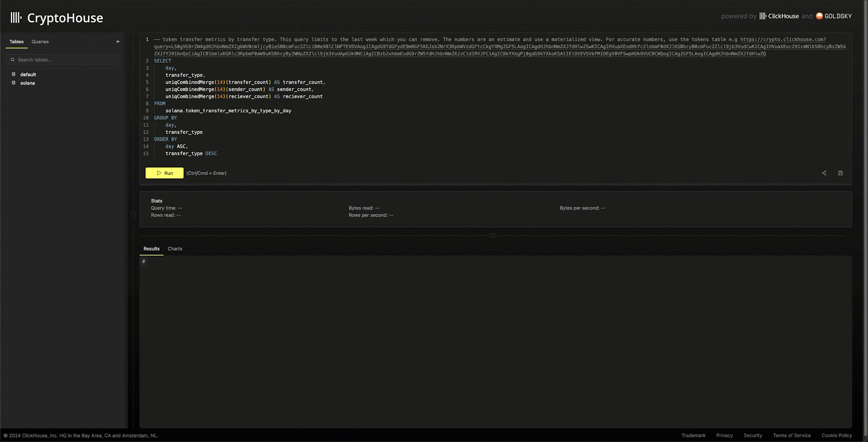
Task: Focus the Search tables input field
Action: click(x=62, y=60)
